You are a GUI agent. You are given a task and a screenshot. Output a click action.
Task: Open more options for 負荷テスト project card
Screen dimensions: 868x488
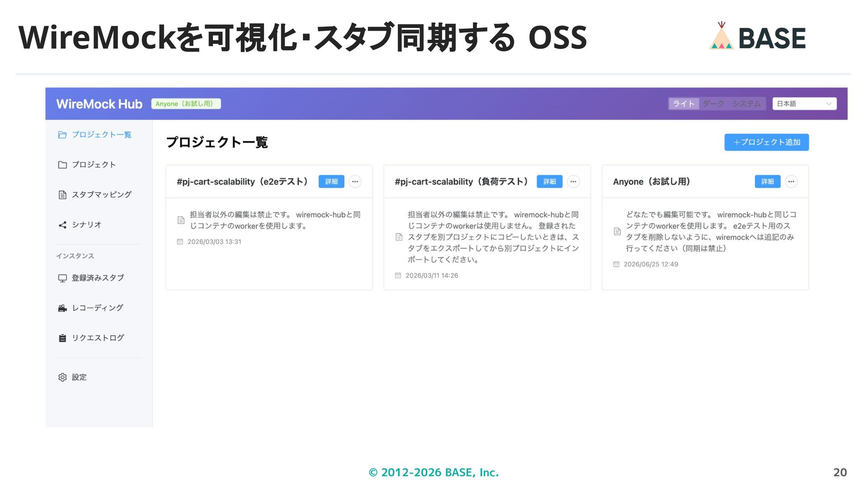click(x=573, y=182)
